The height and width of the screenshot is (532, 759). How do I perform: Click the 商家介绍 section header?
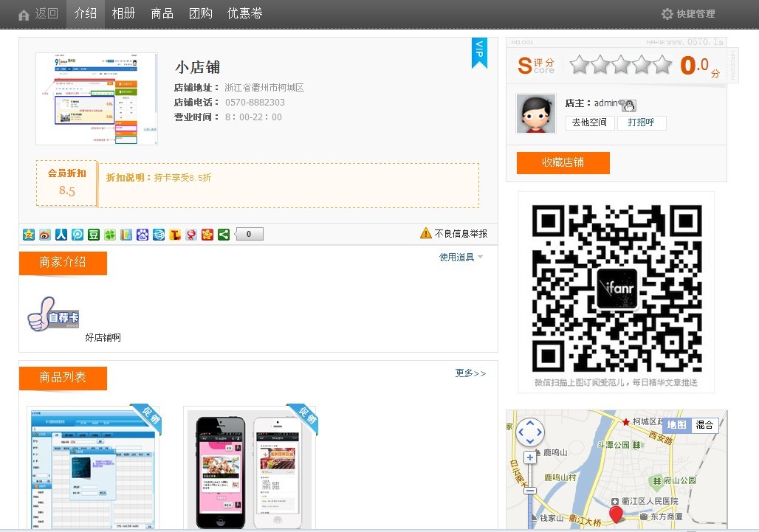[x=63, y=263]
